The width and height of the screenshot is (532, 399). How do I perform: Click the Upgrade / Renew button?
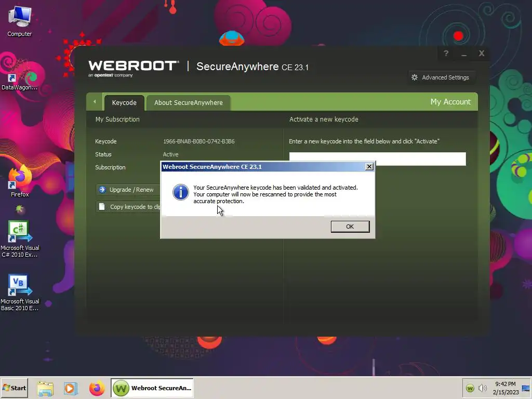pos(128,190)
